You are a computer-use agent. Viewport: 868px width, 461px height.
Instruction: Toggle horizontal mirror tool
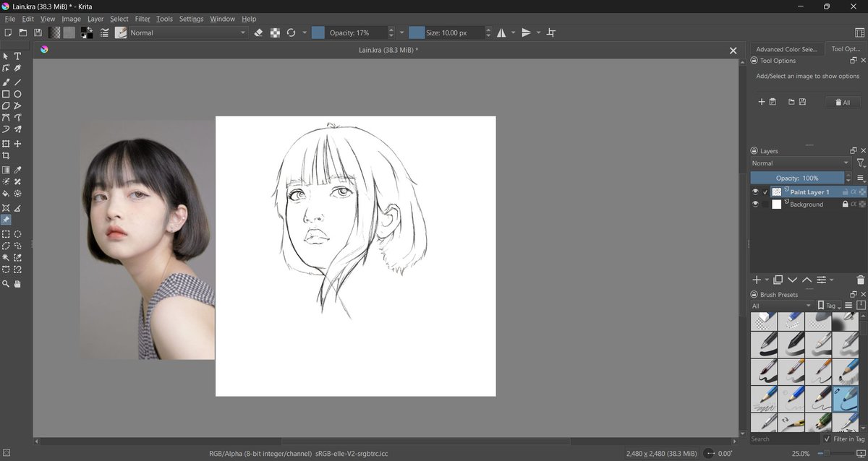[501, 33]
